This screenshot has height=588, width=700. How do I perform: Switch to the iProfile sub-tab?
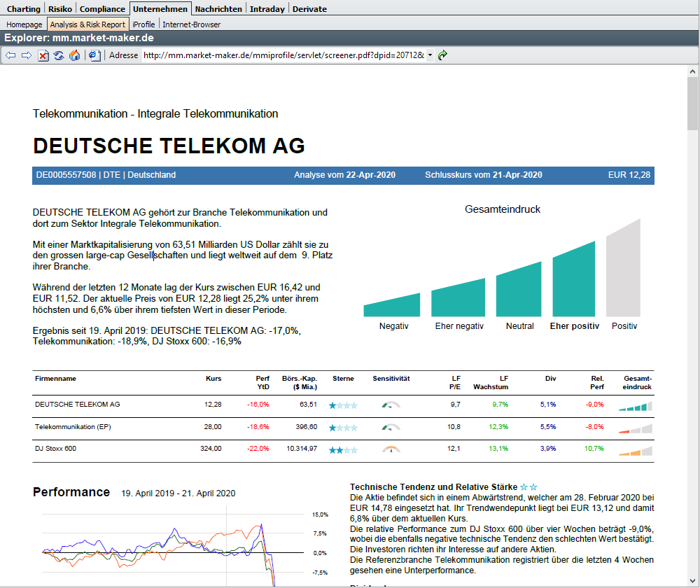click(x=143, y=24)
